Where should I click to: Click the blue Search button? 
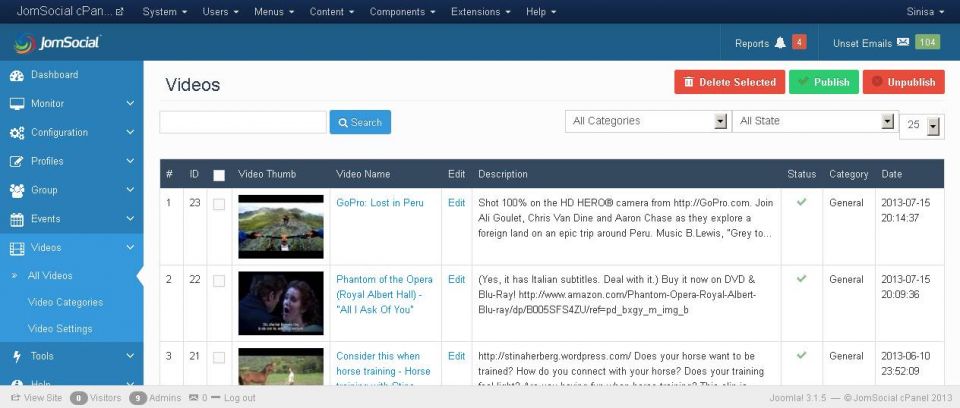point(360,122)
